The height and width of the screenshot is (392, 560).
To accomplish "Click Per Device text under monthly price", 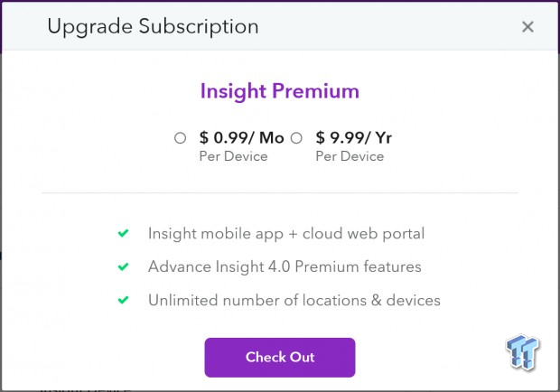I will pos(233,156).
